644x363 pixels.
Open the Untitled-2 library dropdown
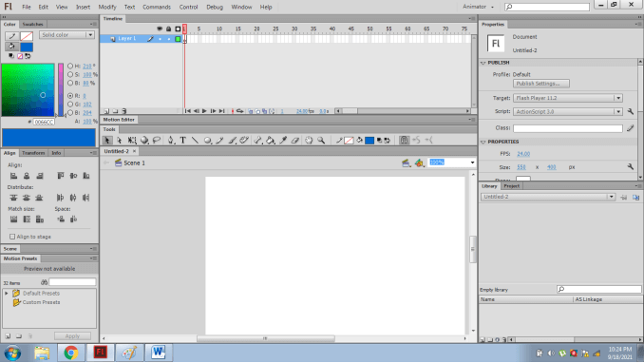pos(548,197)
